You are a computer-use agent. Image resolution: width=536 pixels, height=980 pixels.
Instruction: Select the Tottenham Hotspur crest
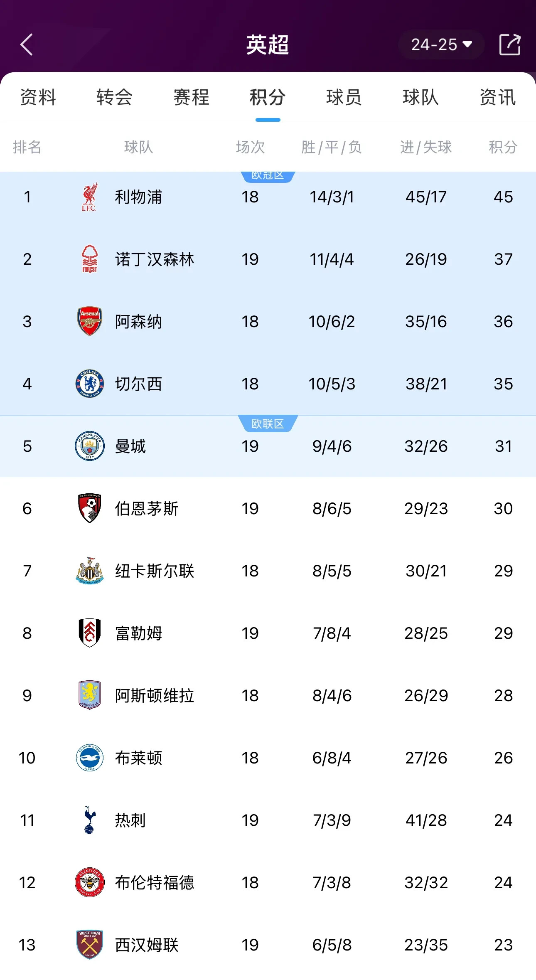pos(89,820)
